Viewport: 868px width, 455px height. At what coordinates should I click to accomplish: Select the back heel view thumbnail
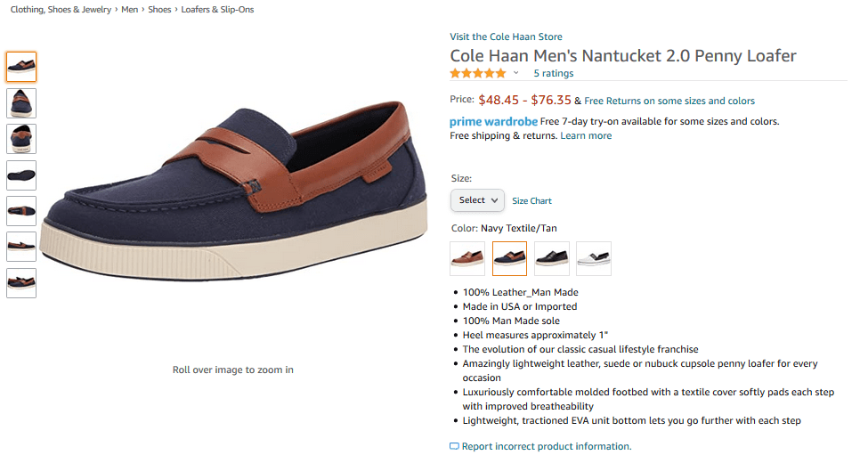(21, 139)
